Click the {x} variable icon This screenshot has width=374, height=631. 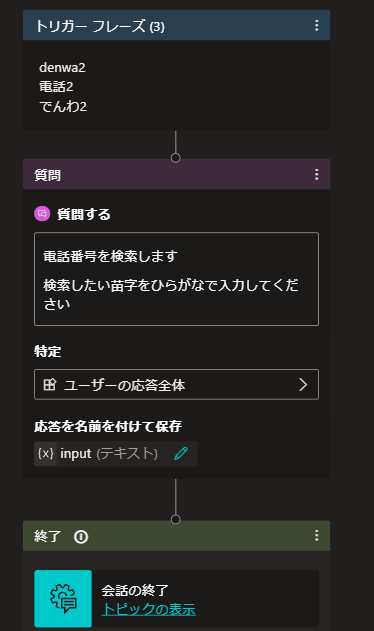click(x=45, y=454)
